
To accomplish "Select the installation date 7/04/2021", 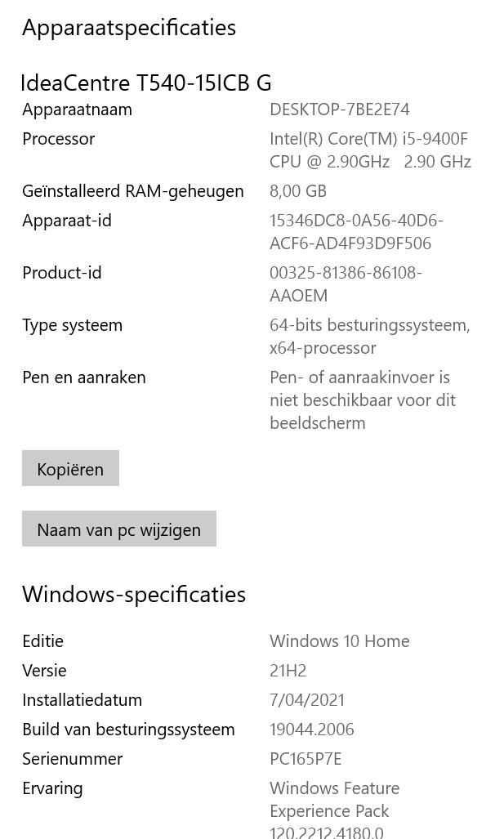I will (x=307, y=700).
